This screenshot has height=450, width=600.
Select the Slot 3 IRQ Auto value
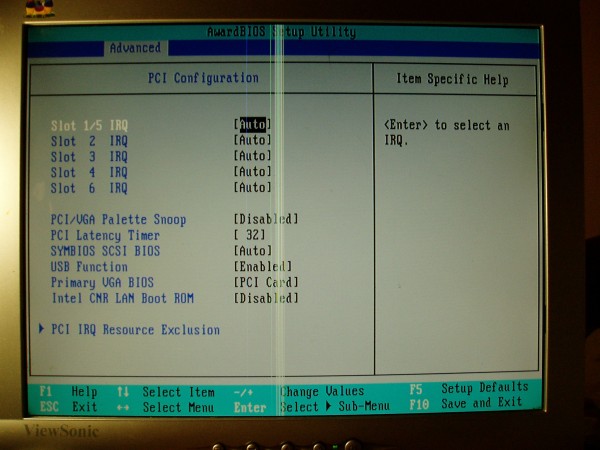[x=253, y=156]
